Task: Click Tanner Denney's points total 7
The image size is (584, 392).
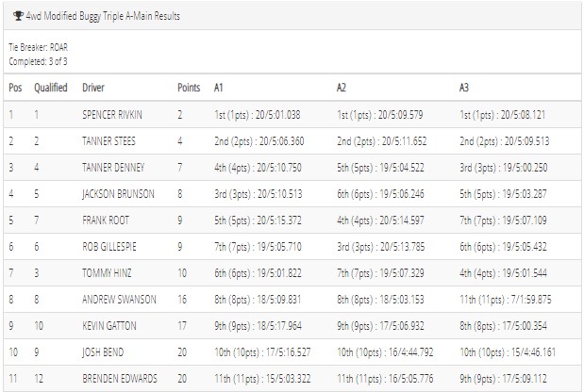Action: pos(180,168)
